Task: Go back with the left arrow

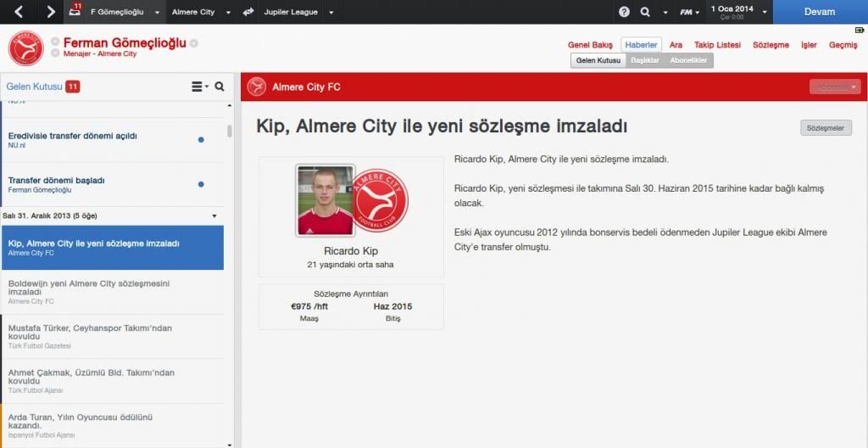Action: click(19, 12)
